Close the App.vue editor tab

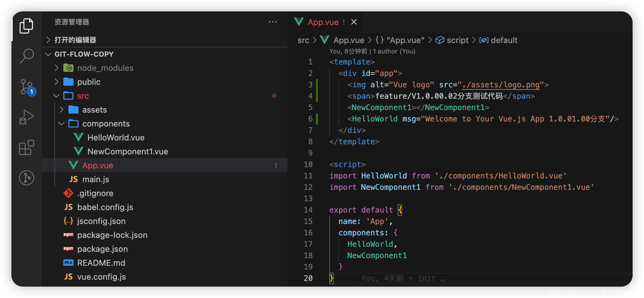click(x=354, y=22)
